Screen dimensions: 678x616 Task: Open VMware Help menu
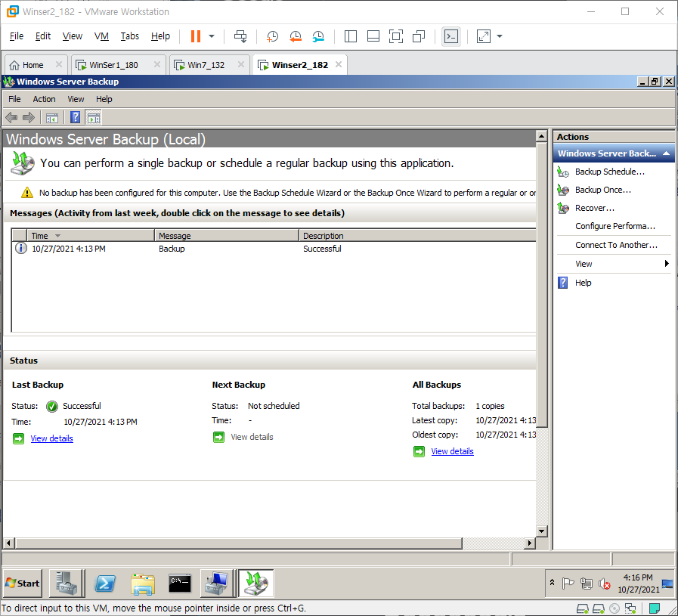pos(160,36)
